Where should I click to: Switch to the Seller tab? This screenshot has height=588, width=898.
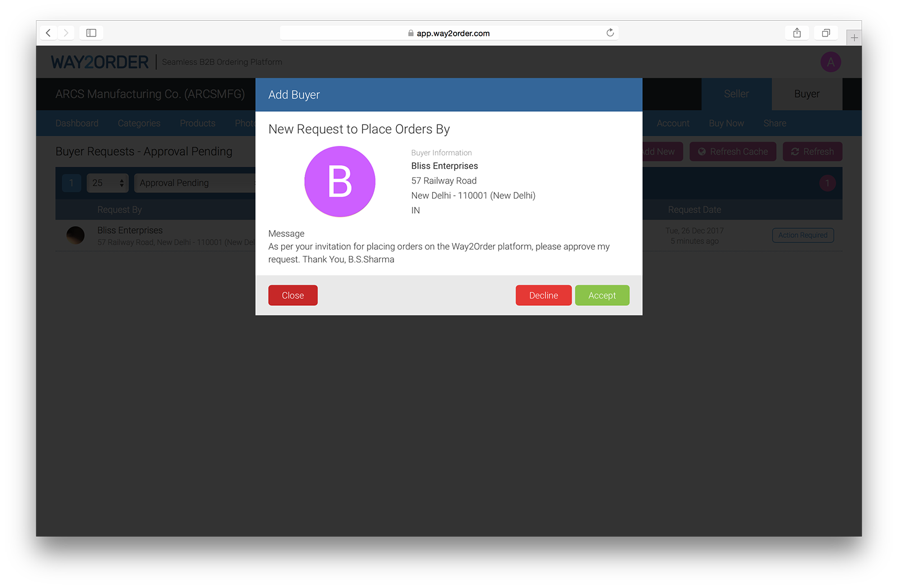pos(736,94)
